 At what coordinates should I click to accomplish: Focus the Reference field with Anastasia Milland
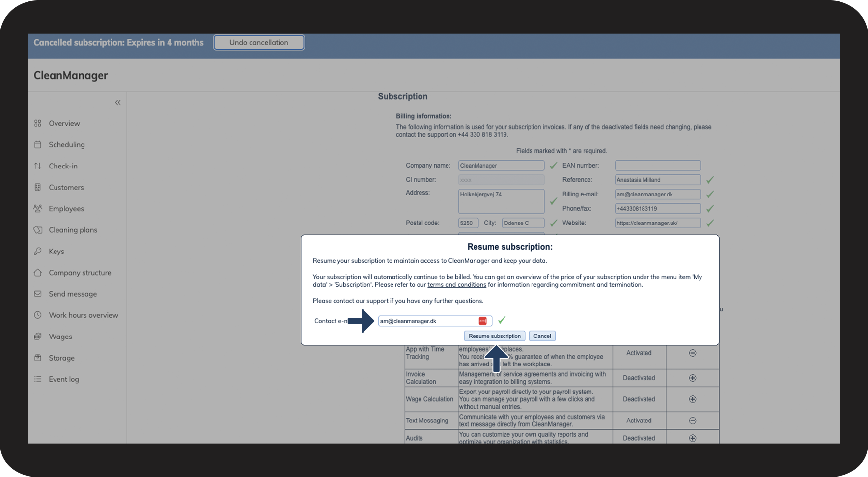point(658,180)
